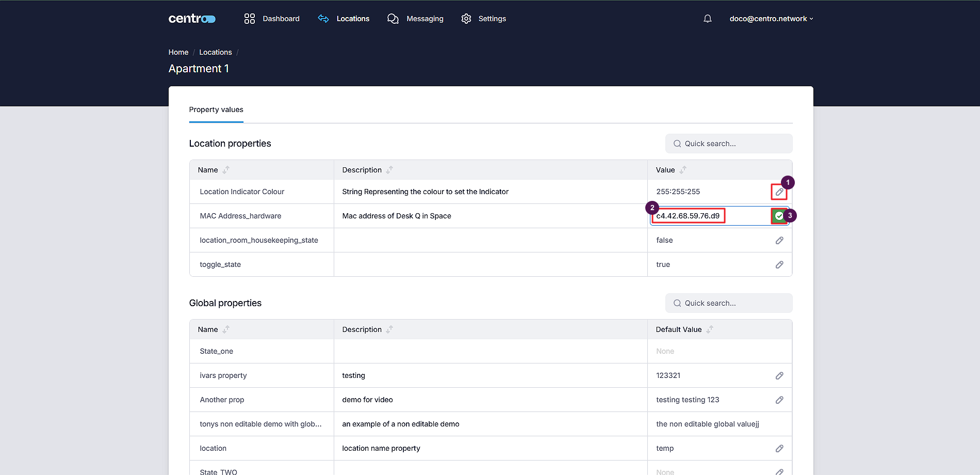Viewport: 980px width, 475px height.
Task: Click the Messaging chat bubble icon
Action: [393, 19]
